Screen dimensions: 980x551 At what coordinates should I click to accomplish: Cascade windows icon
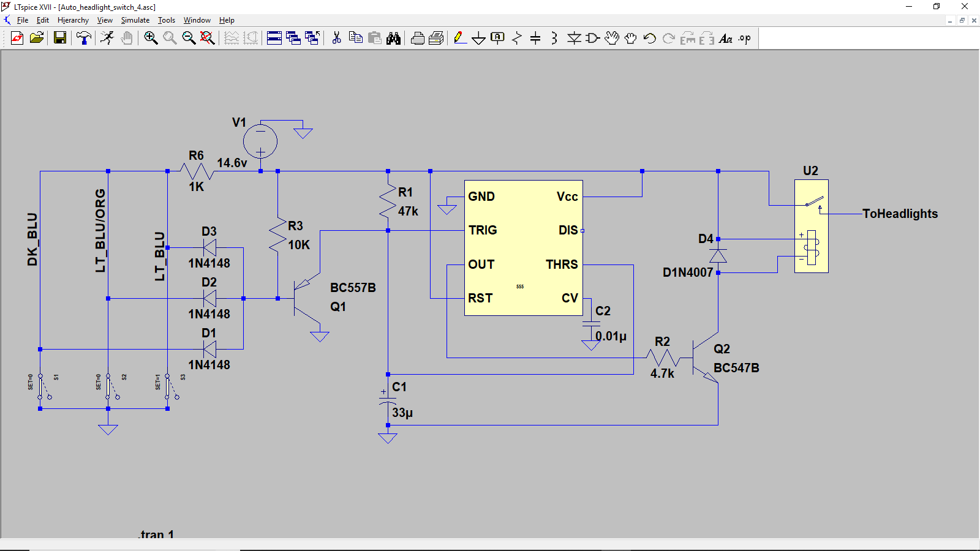click(x=293, y=39)
